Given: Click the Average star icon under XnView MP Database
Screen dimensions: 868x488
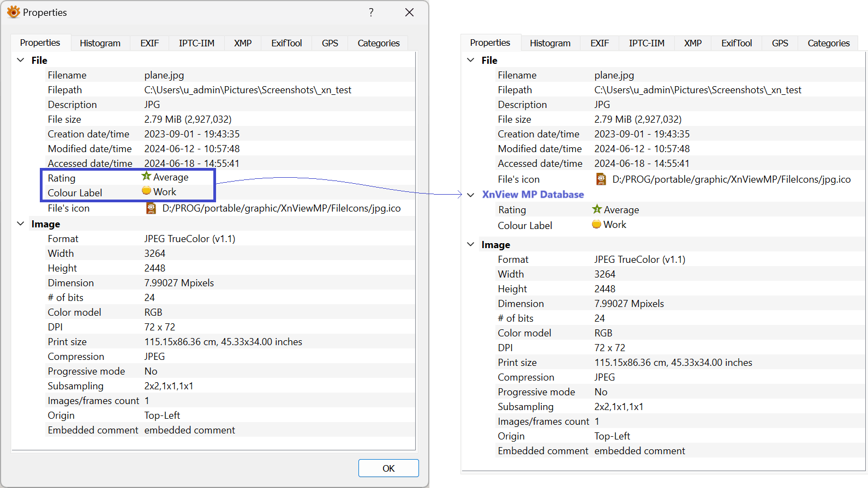Looking at the screenshot, I should click(x=597, y=209).
